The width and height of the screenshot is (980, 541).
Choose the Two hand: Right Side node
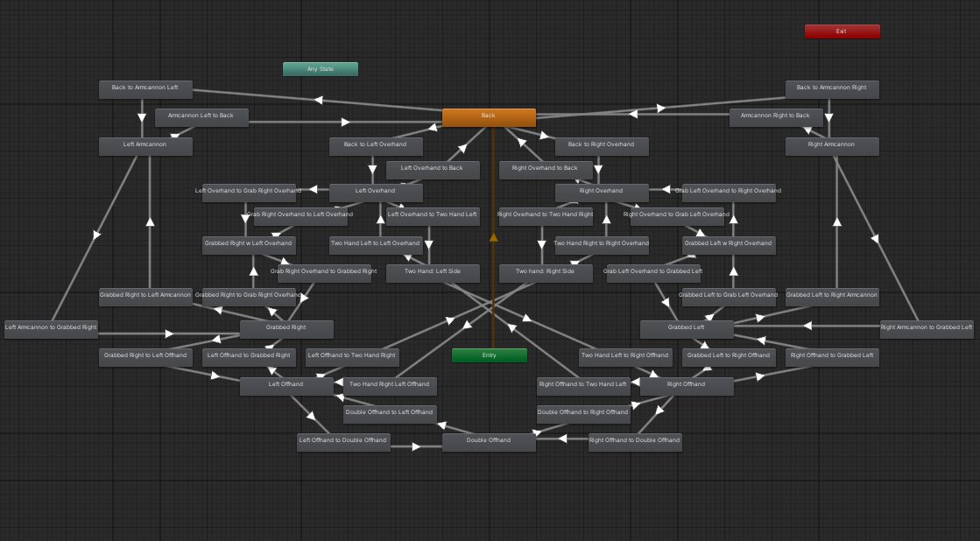pyautogui.click(x=545, y=272)
